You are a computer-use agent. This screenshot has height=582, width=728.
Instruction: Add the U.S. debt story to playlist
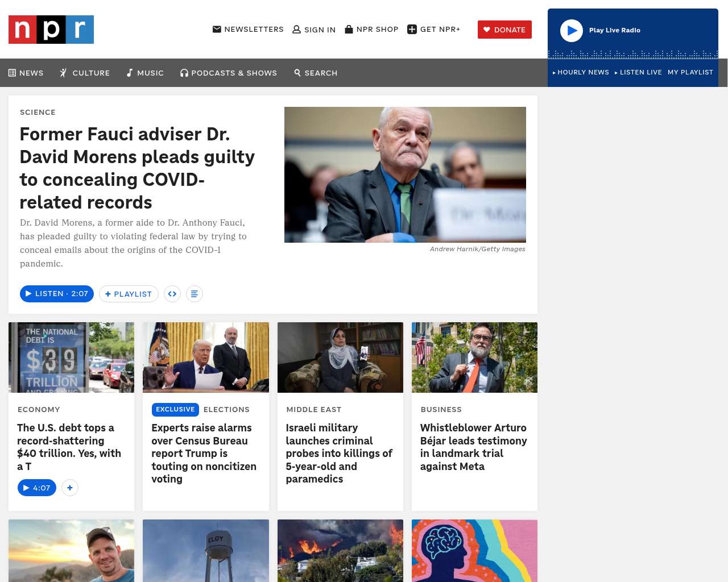point(70,488)
